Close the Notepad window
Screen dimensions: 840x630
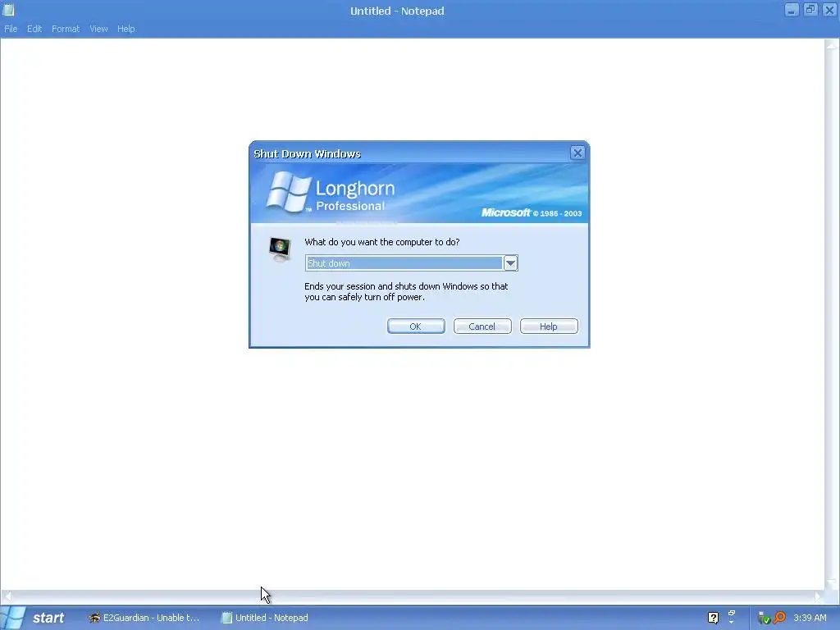829,10
